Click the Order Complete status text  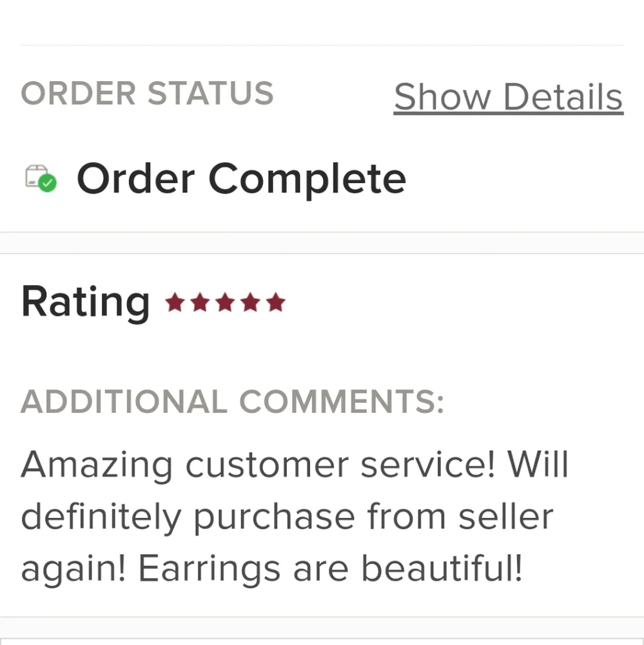coord(241,179)
